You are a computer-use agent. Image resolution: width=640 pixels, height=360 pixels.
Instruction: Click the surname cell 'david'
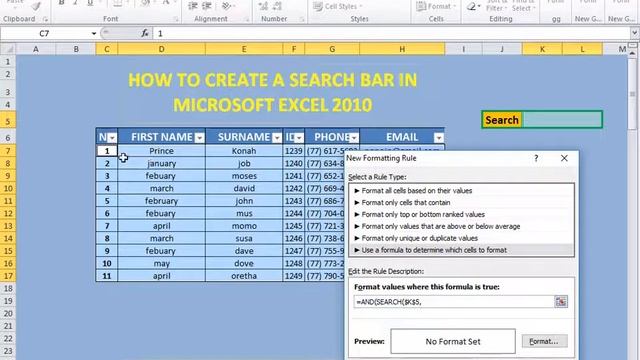pos(244,188)
